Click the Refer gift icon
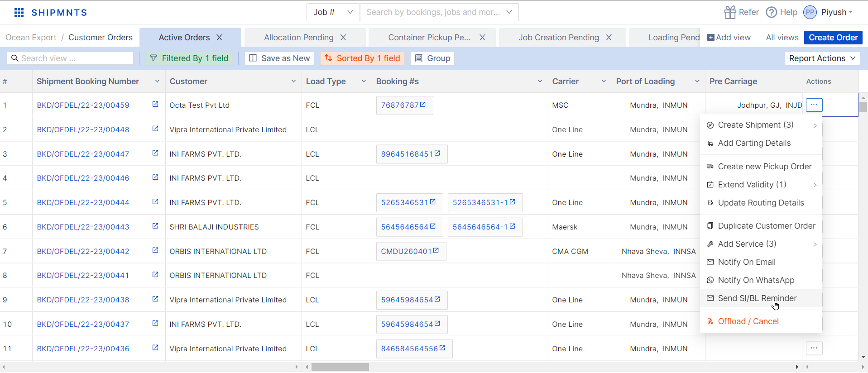The image size is (868, 373). [x=730, y=12]
